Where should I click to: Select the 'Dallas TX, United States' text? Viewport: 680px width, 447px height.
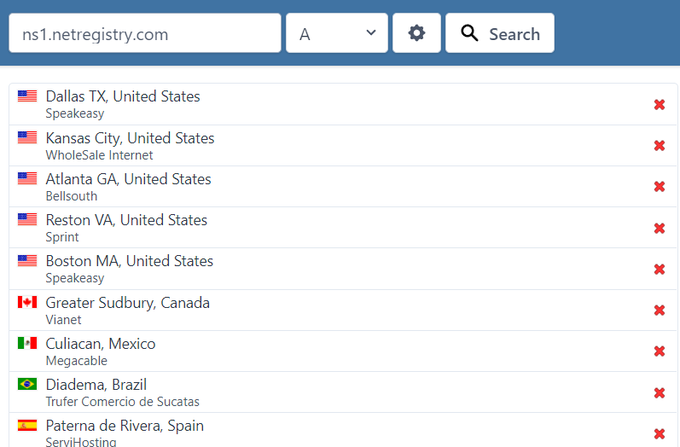point(123,96)
